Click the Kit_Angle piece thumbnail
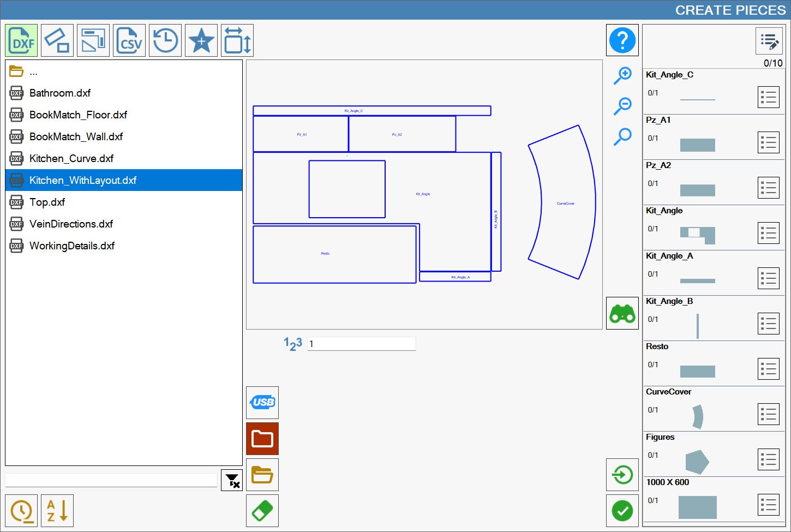 [x=697, y=235]
